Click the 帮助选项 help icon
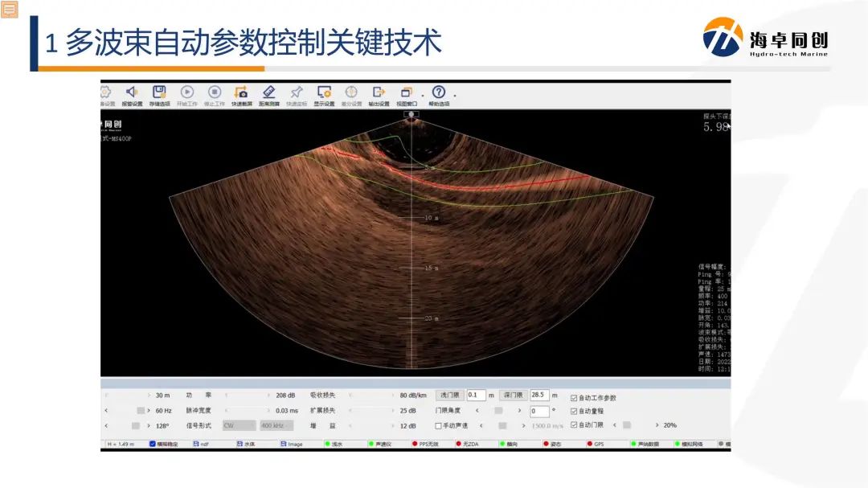This screenshot has width=868, height=488. [x=439, y=92]
